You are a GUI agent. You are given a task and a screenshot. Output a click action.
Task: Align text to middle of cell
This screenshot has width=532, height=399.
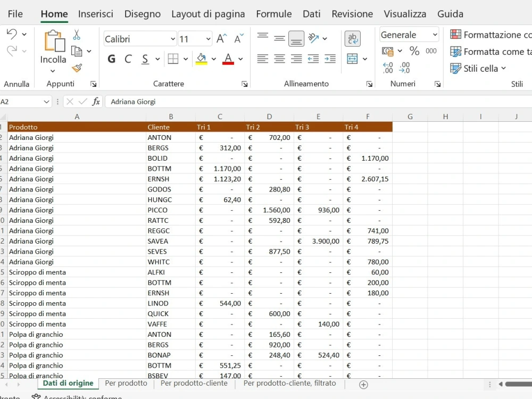(x=280, y=39)
